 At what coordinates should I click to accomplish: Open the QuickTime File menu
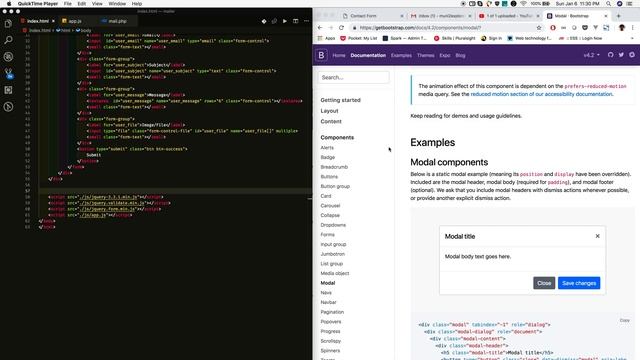coord(68,4)
